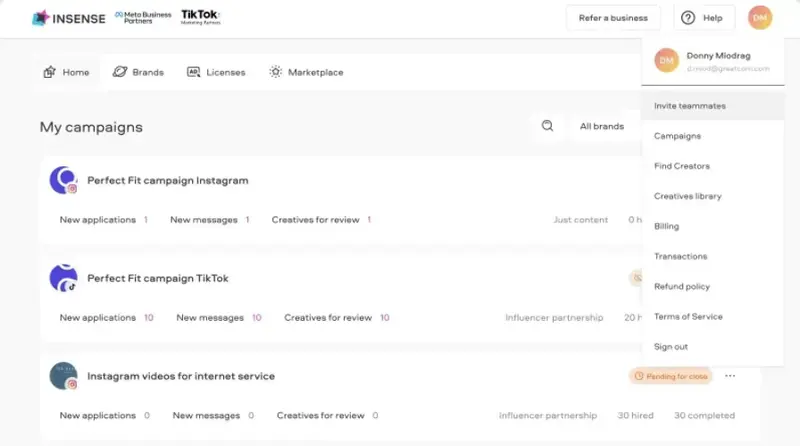Image resolution: width=800 pixels, height=446 pixels.
Task: Open Creatives library from user menu
Action: point(688,196)
